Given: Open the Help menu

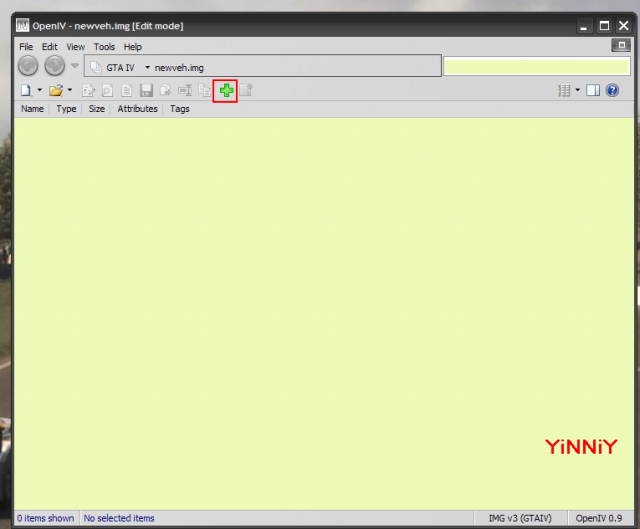Looking at the screenshot, I should pyautogui.click(x=133, y=47).
